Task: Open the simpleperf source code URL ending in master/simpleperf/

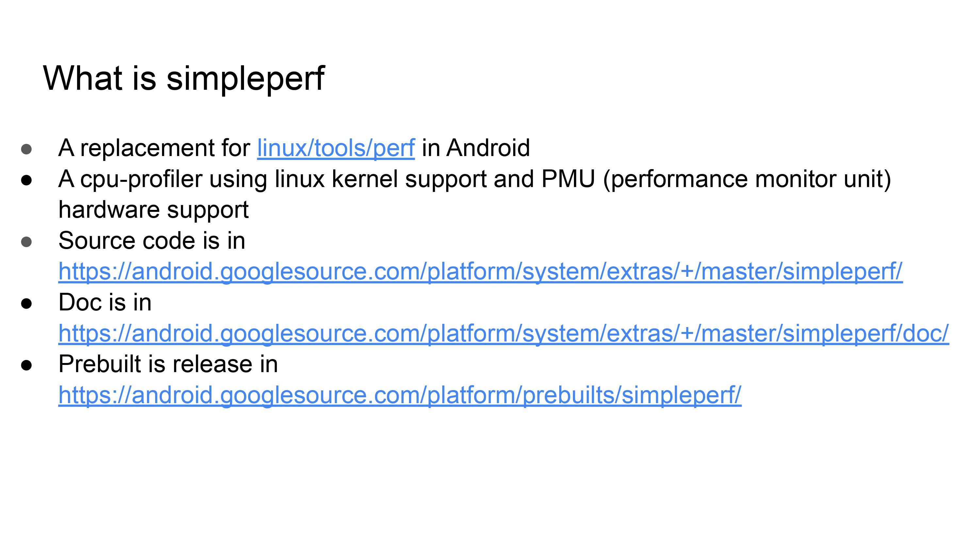Action: (x=480, y=271)
